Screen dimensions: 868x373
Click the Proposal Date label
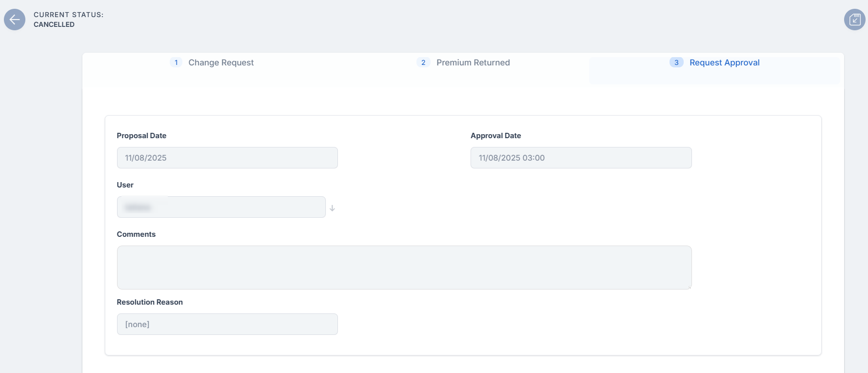point(141,136)
